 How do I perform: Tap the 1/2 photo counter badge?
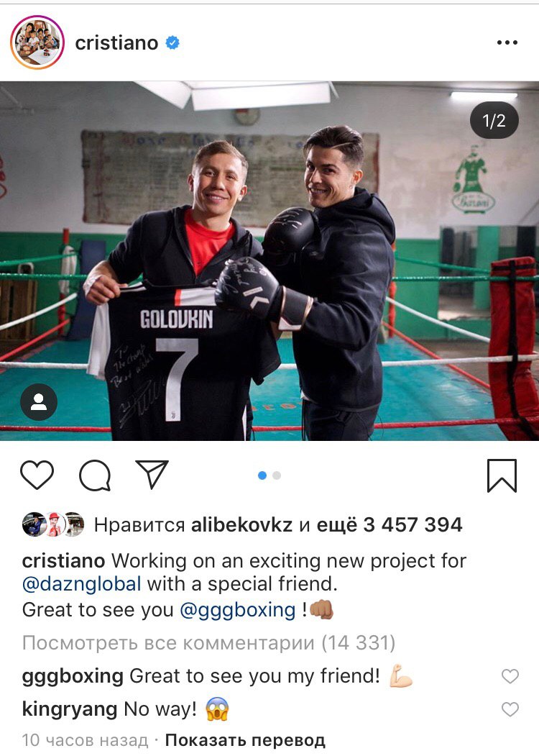tap(494, 121)
